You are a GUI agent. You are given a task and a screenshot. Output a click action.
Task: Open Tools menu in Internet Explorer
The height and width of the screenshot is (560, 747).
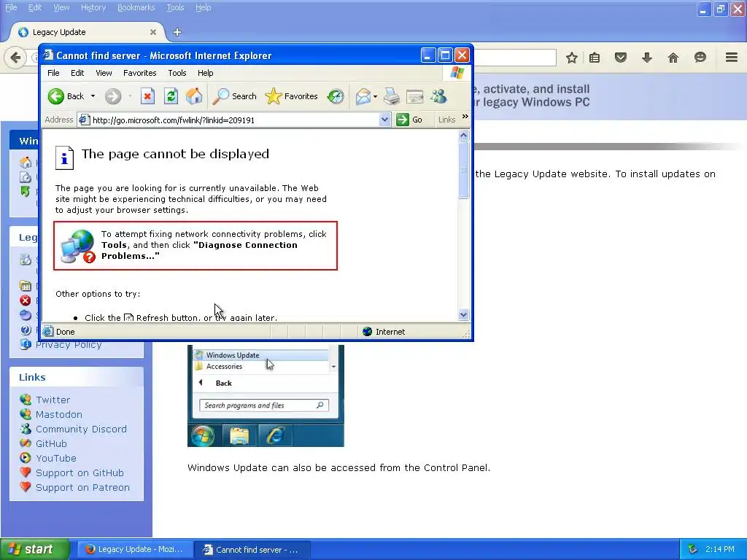tap(177, 73)
